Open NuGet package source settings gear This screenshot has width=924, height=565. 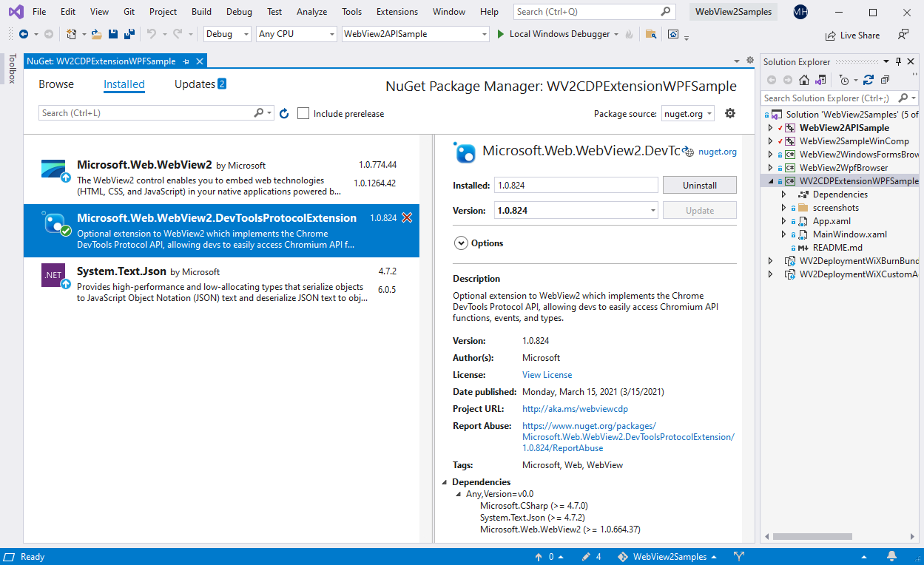coord(729,113)
